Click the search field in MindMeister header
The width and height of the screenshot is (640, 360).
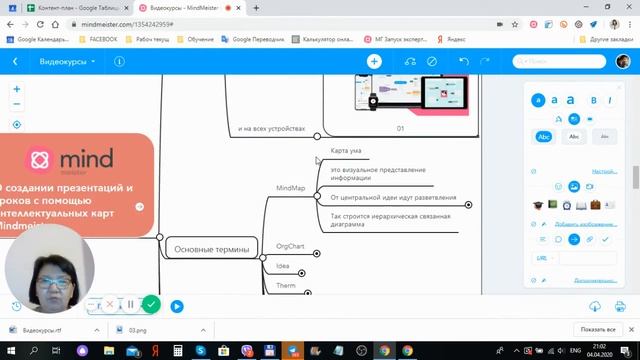coord(559,61)
